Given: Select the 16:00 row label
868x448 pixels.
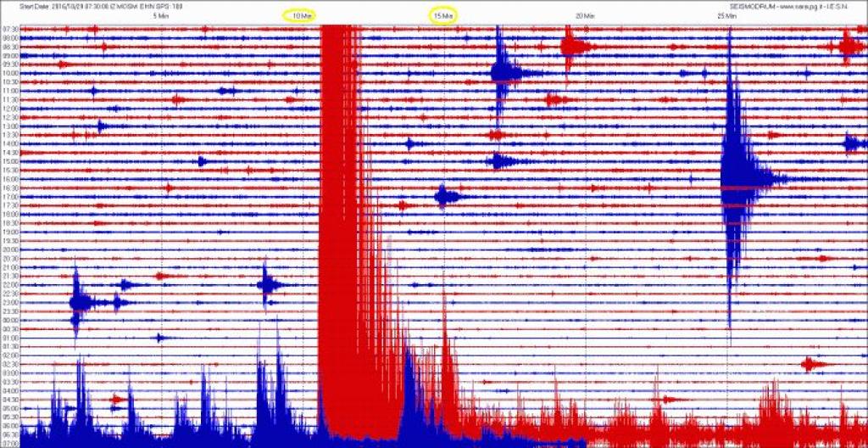Looking at the screenshot, I should click(x=10, y=179).
